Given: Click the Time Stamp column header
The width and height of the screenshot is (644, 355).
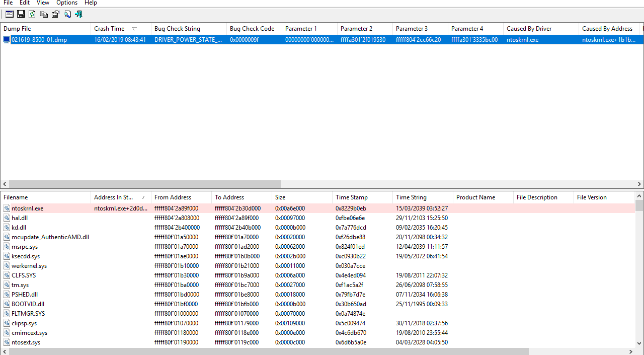Looking at the screenshot, I should pyautogui.click(x=352, y=197).
